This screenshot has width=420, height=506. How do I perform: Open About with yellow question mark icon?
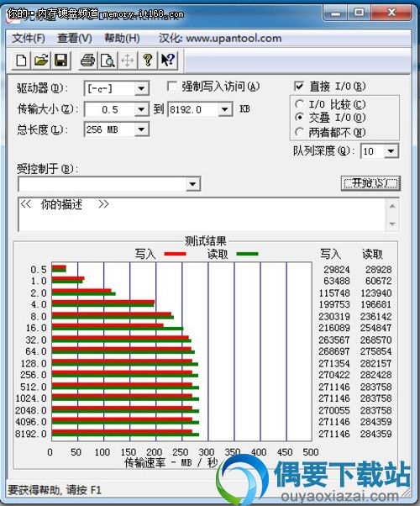147,60
